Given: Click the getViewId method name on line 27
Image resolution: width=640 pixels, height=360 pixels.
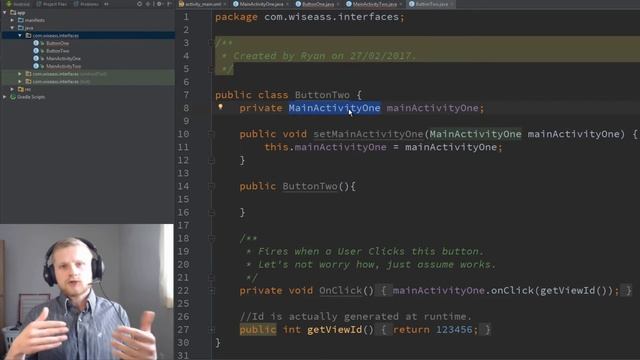Looking at the screenshot, I should pyautogui.click(x=334, y=330).
